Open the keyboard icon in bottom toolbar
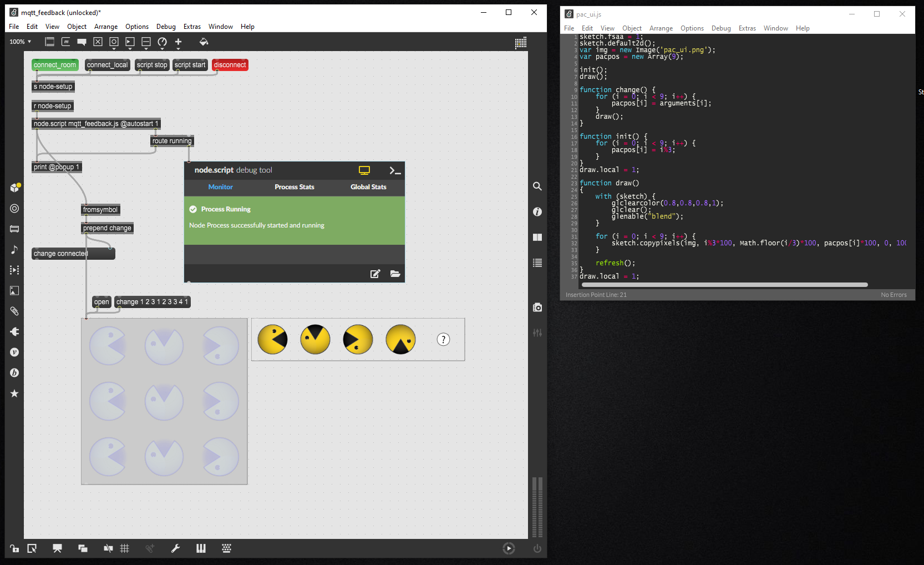 pos(226,548)
